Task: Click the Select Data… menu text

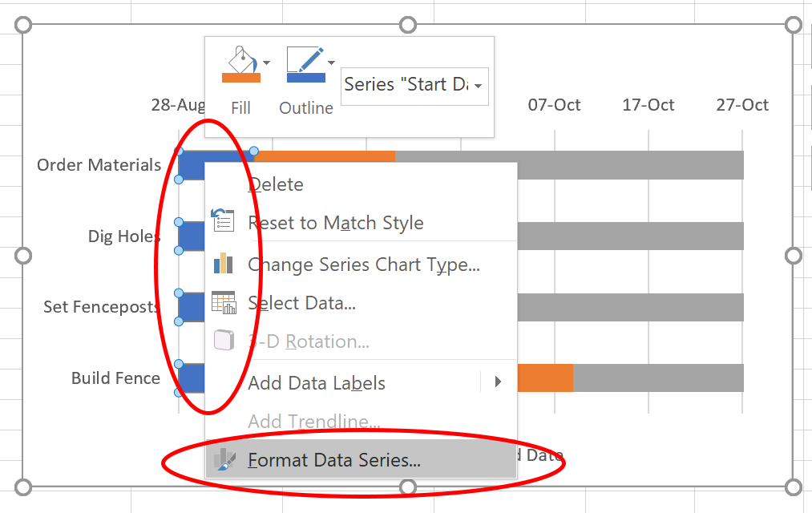Action: [x=301, y=303]
